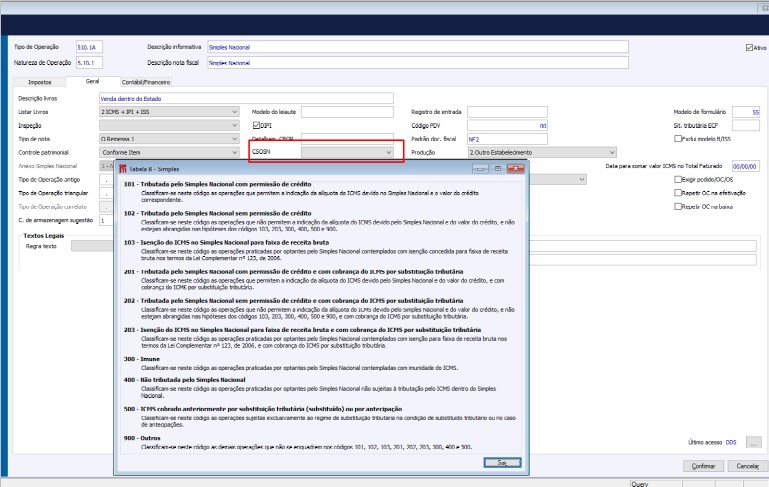Switch to the Impostos tab
The width and height of the screenshot is (769, 487).
pos(40,82)
